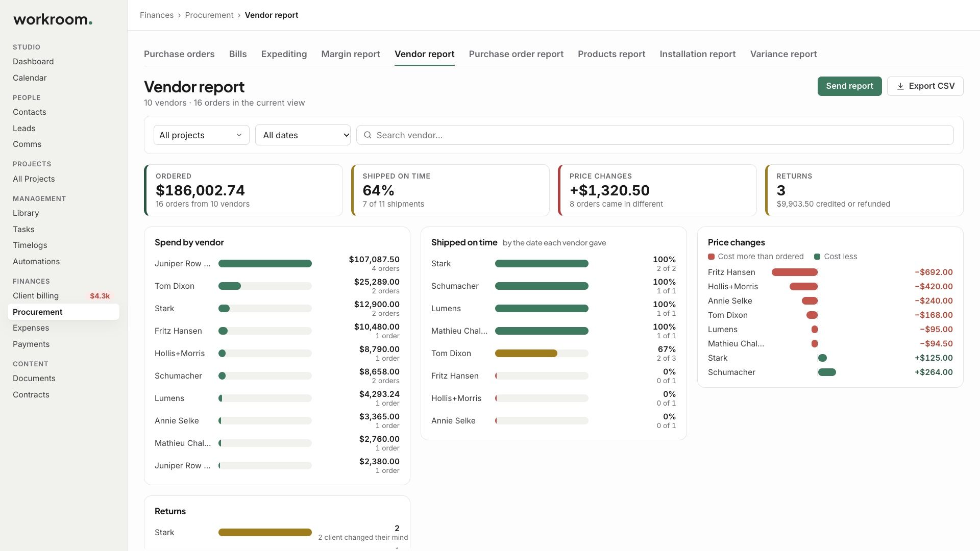
Task: Open All Projects in the sidebar
Action: click(34, 179)
